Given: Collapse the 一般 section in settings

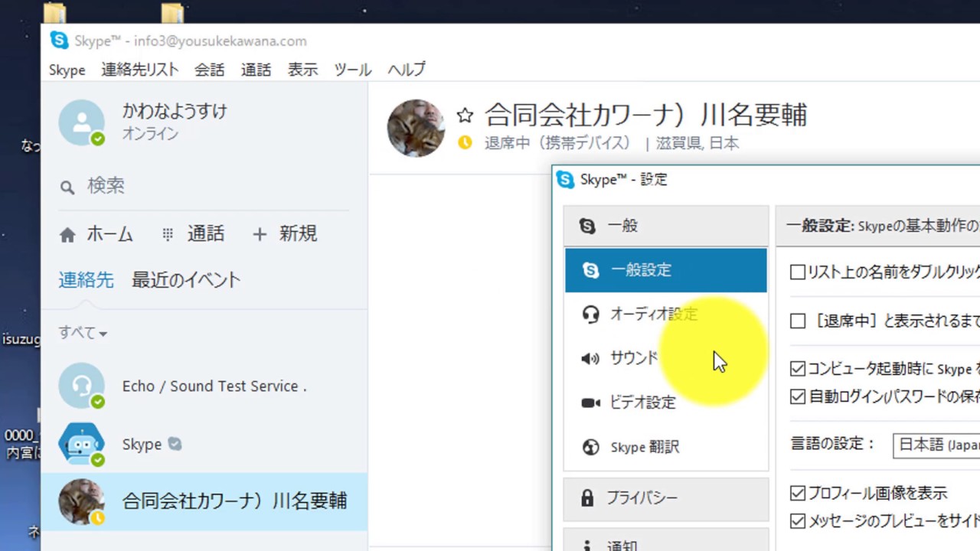Looking at the screenshot, I should (666, 226).
